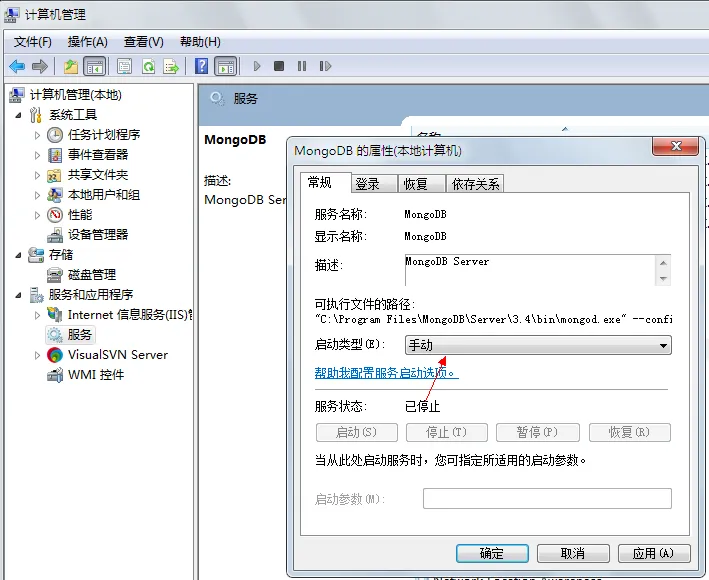Open the 查看(V) menu
This screenshot has width=709, height=580.
click(144, 42)
